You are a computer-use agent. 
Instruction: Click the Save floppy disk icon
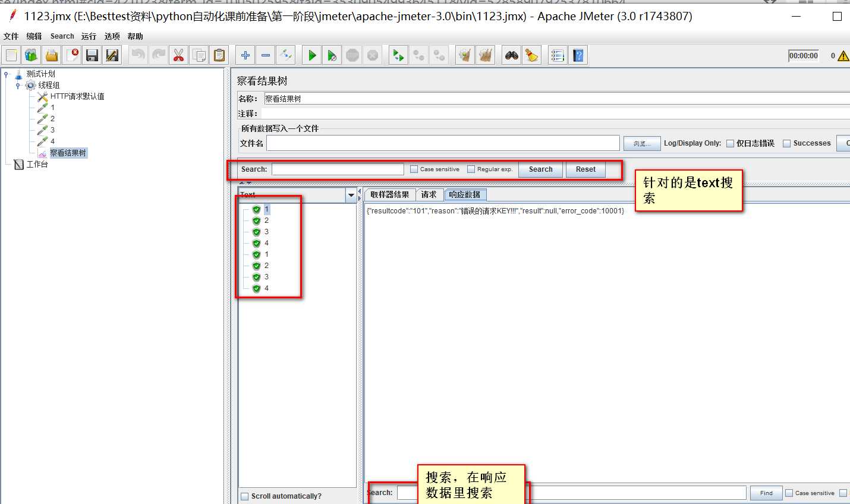pyautogui.click(x=92, y=55)
